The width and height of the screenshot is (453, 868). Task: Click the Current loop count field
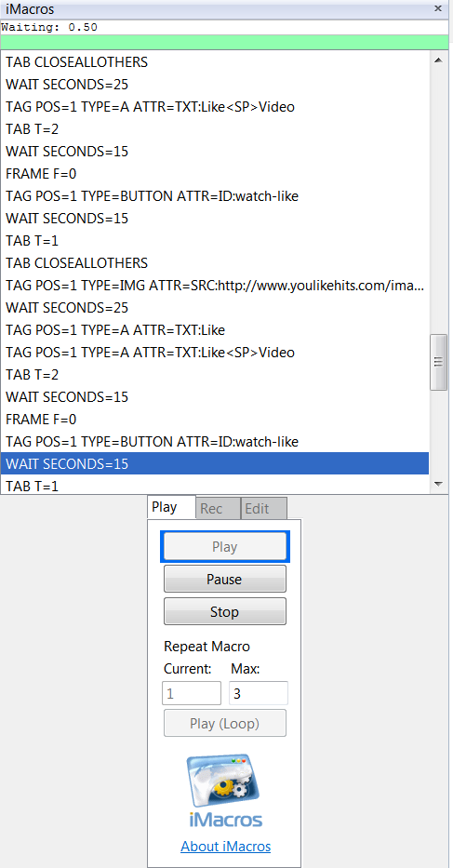click(192, 693)
